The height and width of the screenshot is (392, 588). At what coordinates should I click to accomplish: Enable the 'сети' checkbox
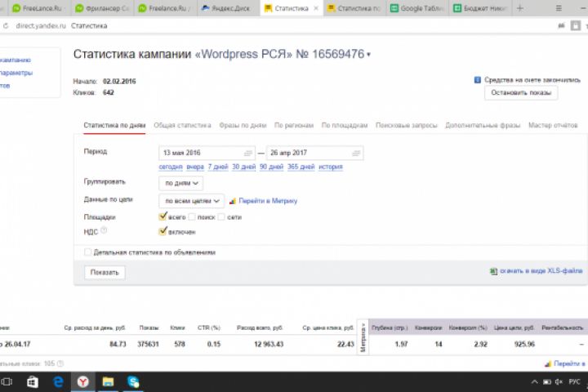(x=221, y=216)
